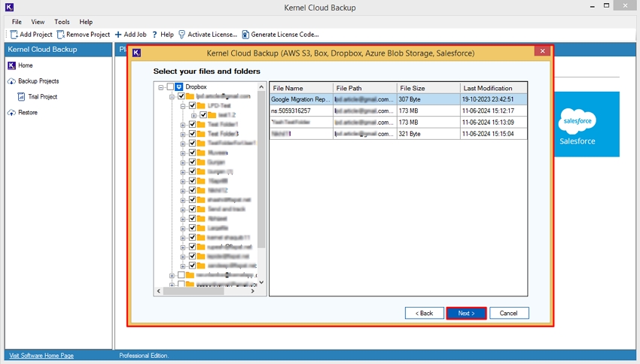Open the Help menu in menu bar

(x=86, y=22)
